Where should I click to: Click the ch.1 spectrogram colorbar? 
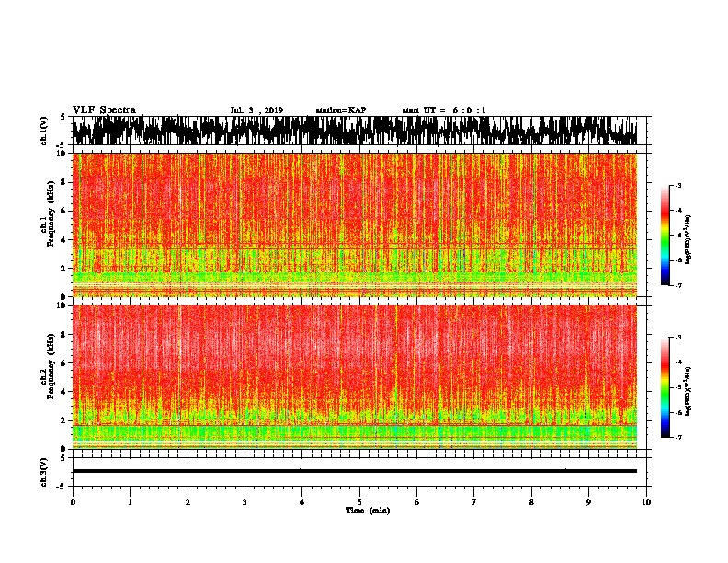pyautogui.click(x=665, y=236)
